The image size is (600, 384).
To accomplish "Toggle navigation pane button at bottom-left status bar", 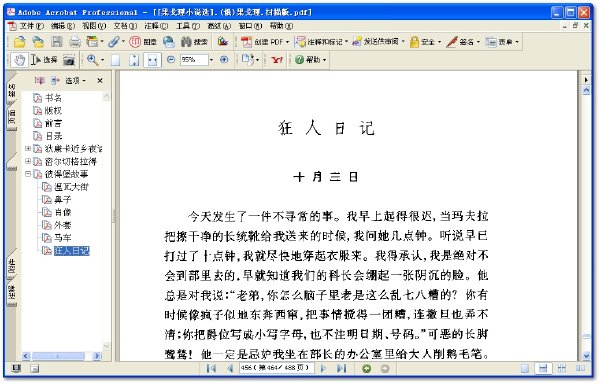I will (16, 368).
